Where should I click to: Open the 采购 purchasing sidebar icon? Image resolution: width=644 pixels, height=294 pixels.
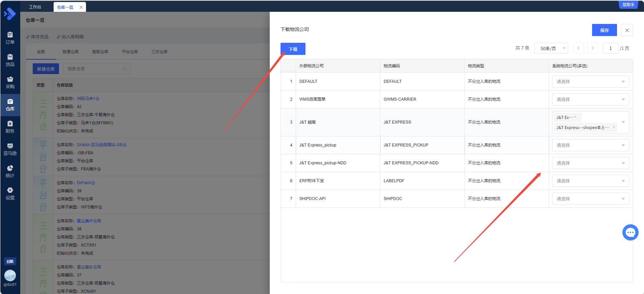(10, 82)
